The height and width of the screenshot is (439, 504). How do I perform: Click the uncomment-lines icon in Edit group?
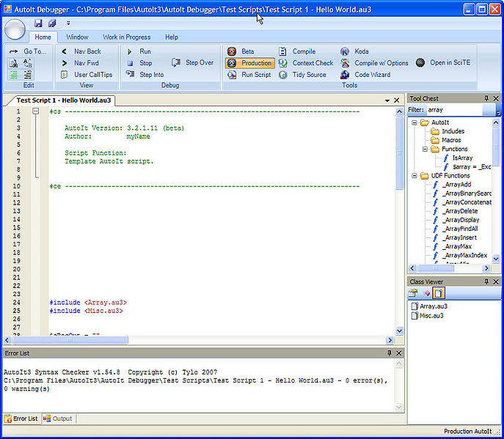pyautogui.click(x=28, y=75)
